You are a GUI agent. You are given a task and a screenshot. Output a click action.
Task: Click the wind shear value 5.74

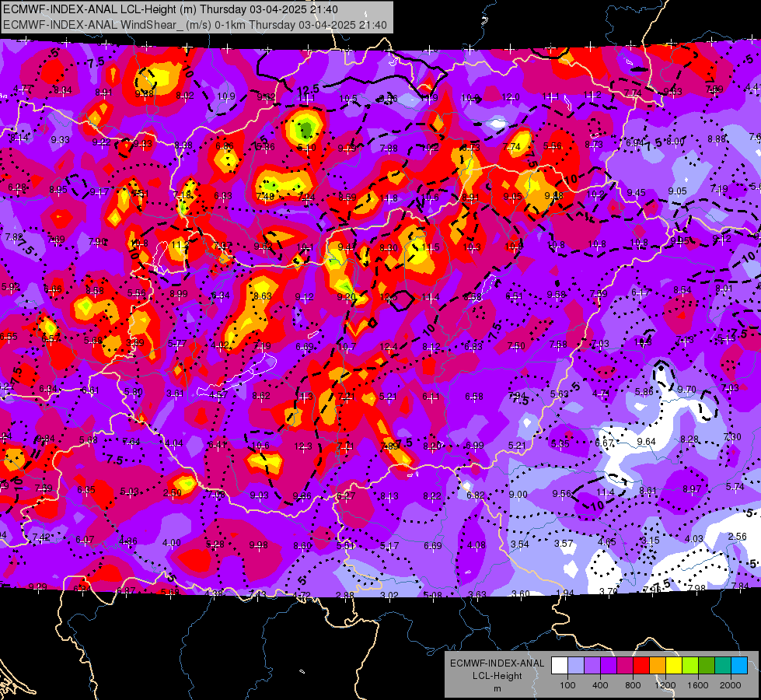[735, 487]
